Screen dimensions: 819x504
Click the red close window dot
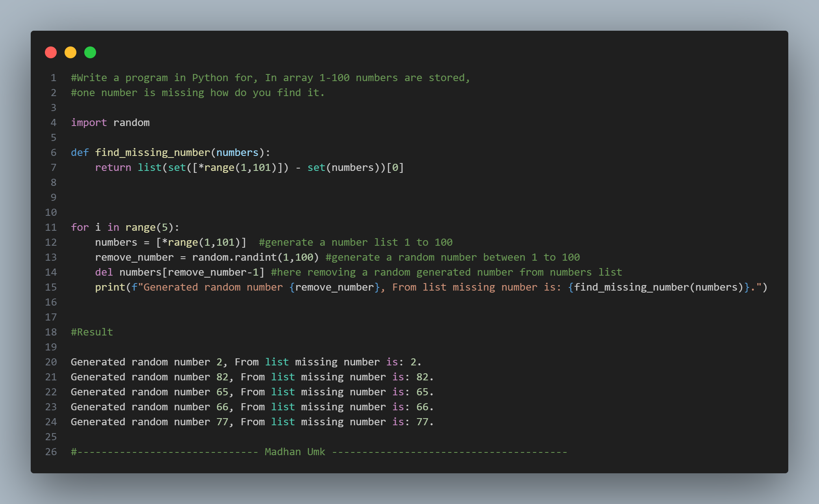click(x=51, y=52)
